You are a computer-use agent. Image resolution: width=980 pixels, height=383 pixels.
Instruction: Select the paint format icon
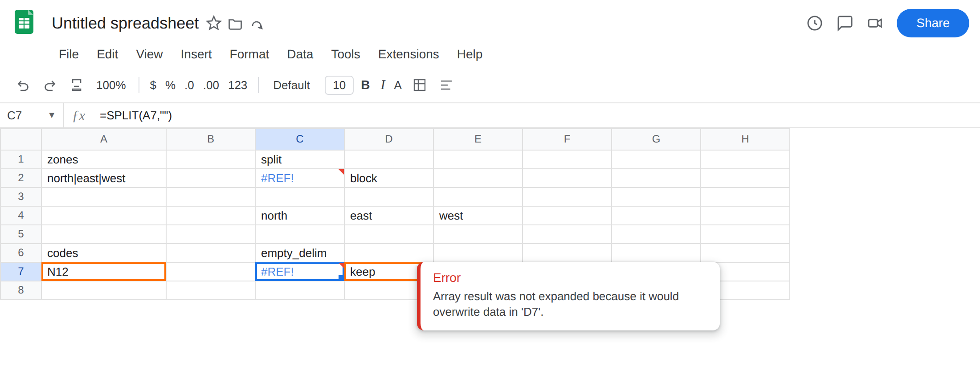click(x=77, y=85)
